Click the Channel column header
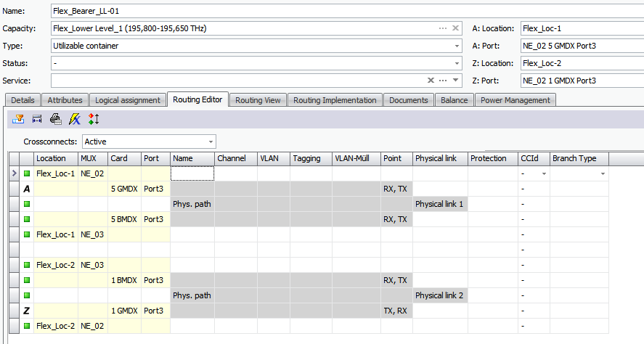The height and width of the screenshot is (344, 644). pyautogui.click(x=236, y=158)
